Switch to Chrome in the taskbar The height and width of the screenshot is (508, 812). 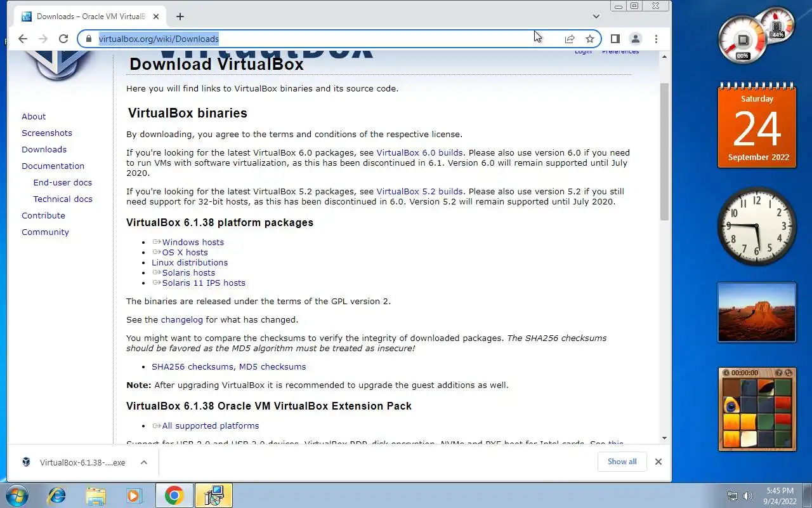point(174,495)
